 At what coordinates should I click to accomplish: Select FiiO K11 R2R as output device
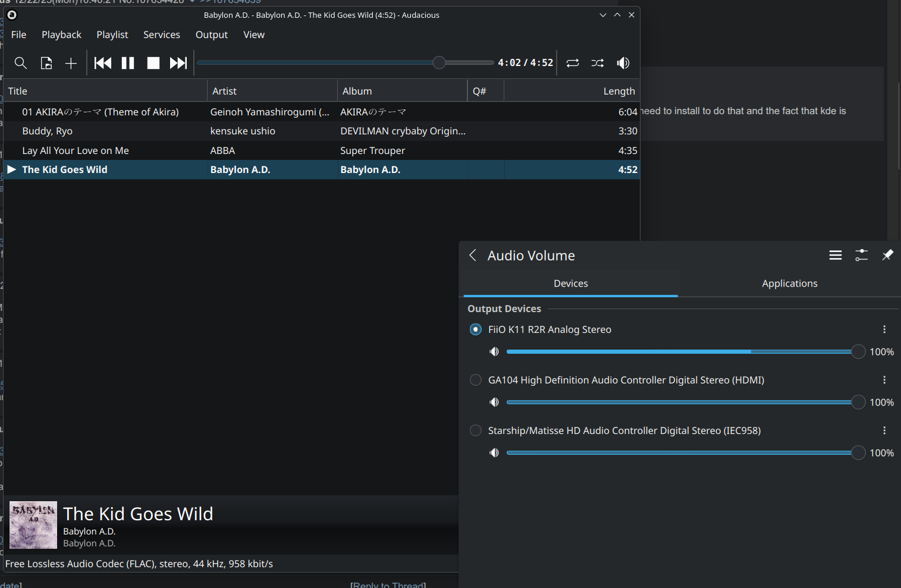point(476,329)
